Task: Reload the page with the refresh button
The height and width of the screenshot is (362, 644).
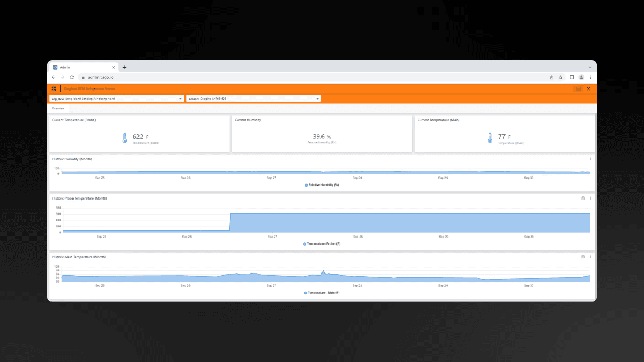Action: point(71,77)
